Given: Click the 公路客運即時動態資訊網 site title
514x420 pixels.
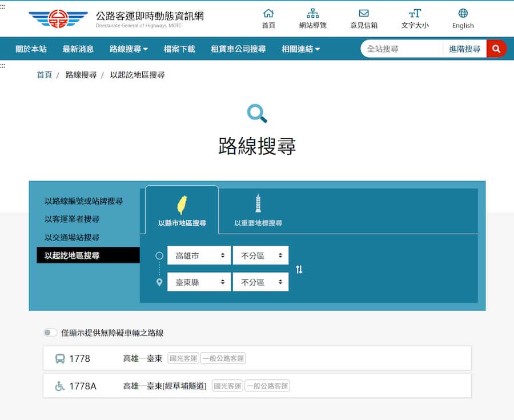Looking at the screenshot, I should (150, 16).
